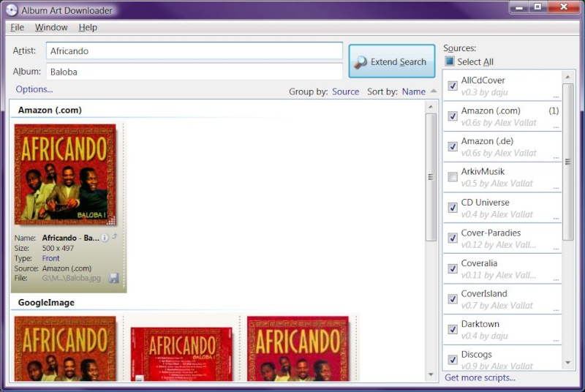The width and height of the screenshot is (585, 392).
Task: Open the Options... link
Action: click(x=34, y=89)
